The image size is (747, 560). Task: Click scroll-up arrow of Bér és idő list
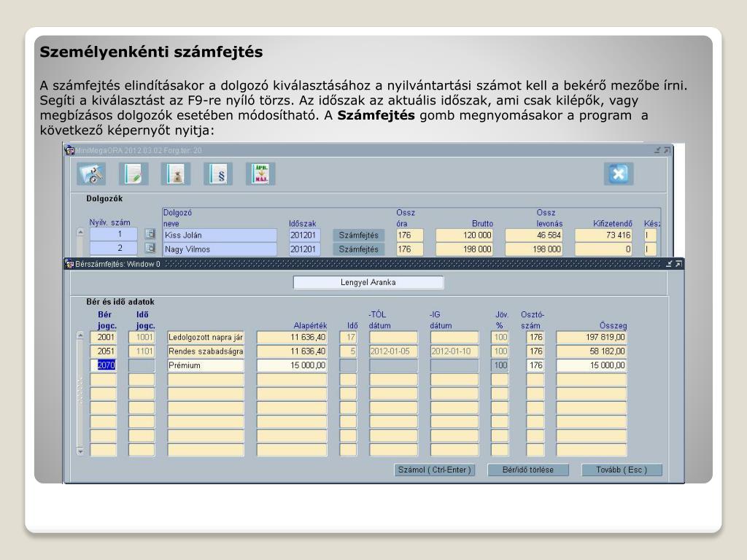pyautogui.click(x=80, y=335)
